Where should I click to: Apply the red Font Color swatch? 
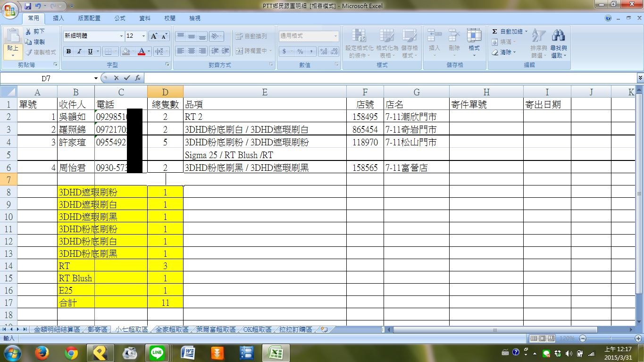[x=141, y=51]
